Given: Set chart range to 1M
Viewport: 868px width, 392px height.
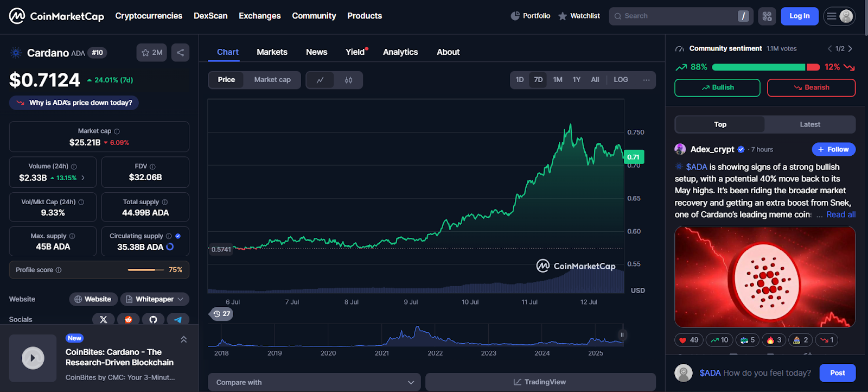Looking at the screenshot, I should [x=558, y=80].
